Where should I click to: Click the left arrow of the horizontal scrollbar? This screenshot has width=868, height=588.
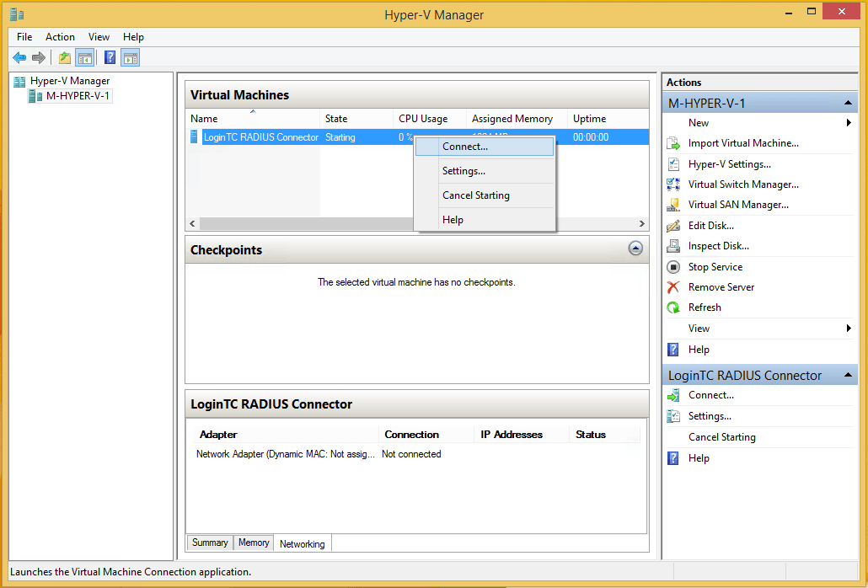(193, 223)
